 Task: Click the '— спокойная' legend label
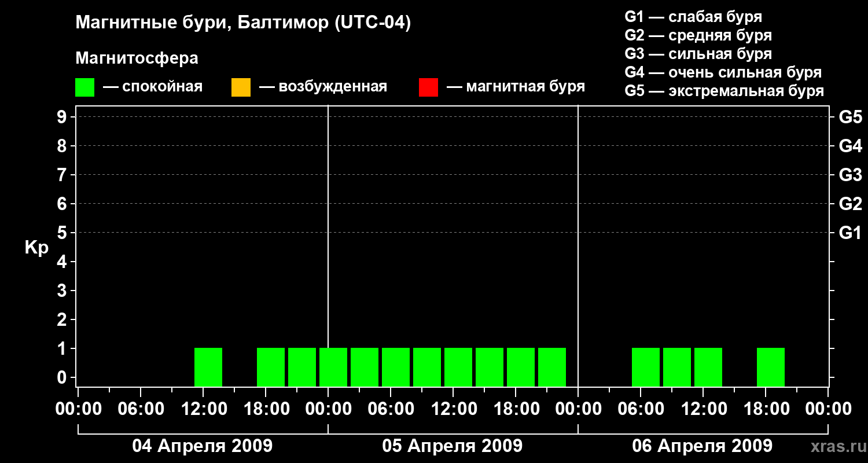click(x=153, y=87)
